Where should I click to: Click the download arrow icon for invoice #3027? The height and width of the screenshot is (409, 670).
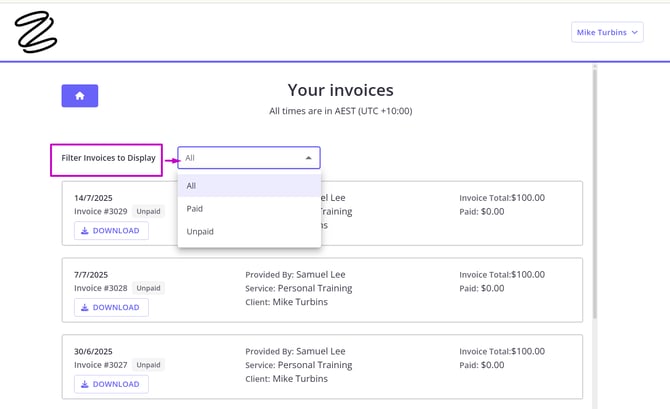(x=85, y=384)
